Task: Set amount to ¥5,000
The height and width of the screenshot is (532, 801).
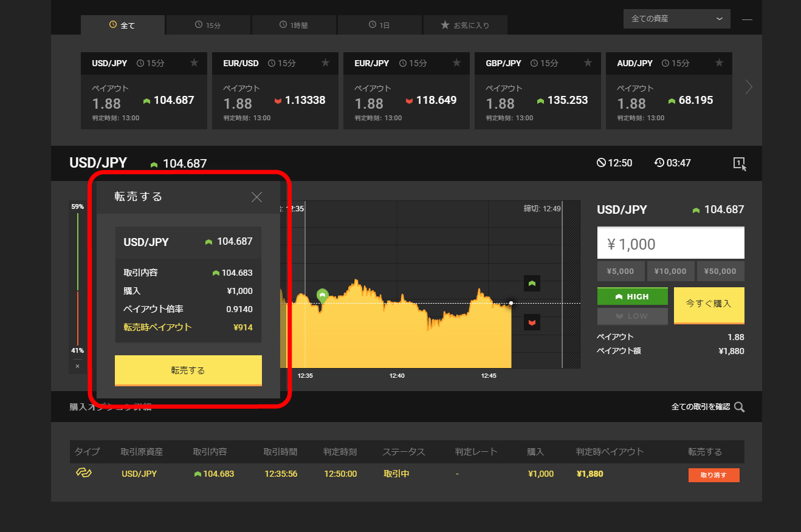Action: point(621,271)
